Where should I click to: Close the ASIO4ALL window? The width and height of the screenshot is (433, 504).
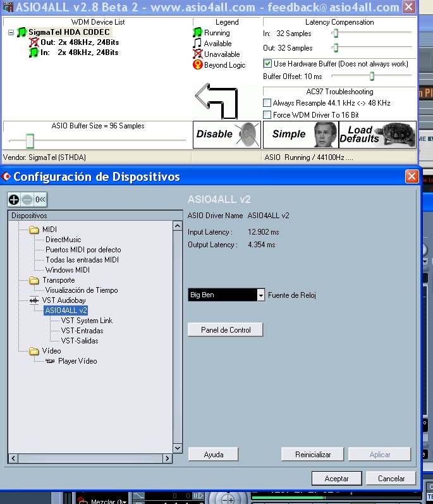pyautogui.click(x=409, y=7)
